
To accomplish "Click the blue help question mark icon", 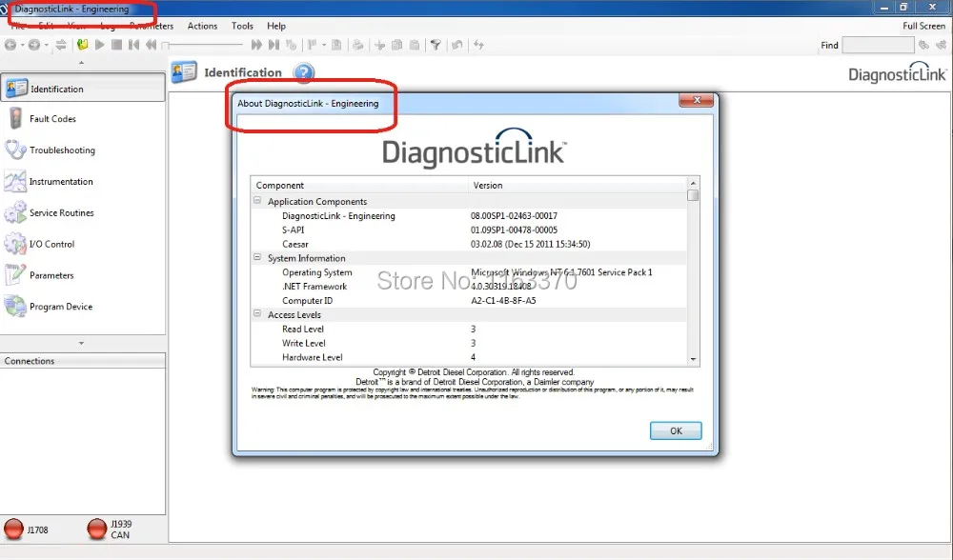I will click(303, 73).
